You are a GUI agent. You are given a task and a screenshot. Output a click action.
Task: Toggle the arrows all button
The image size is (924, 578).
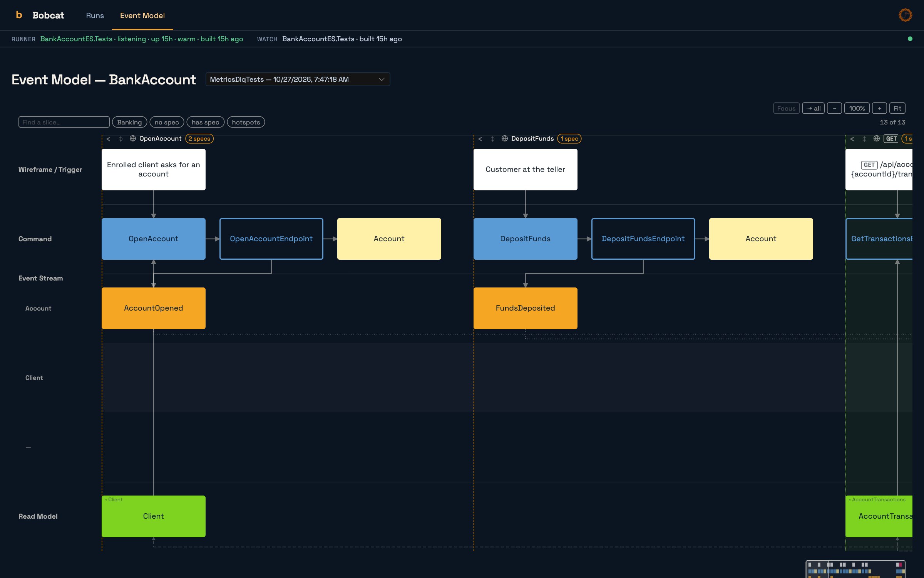click(x=813, y=108)
